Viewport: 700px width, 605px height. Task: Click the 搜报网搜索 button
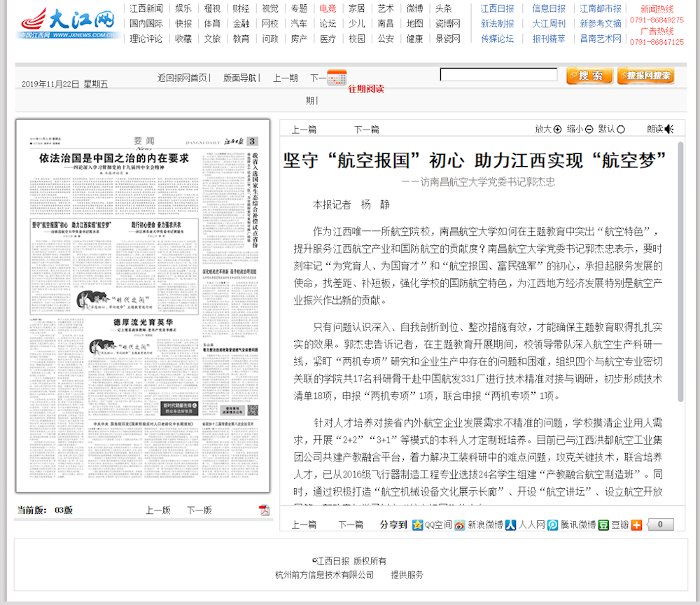[x=645, y=76]
